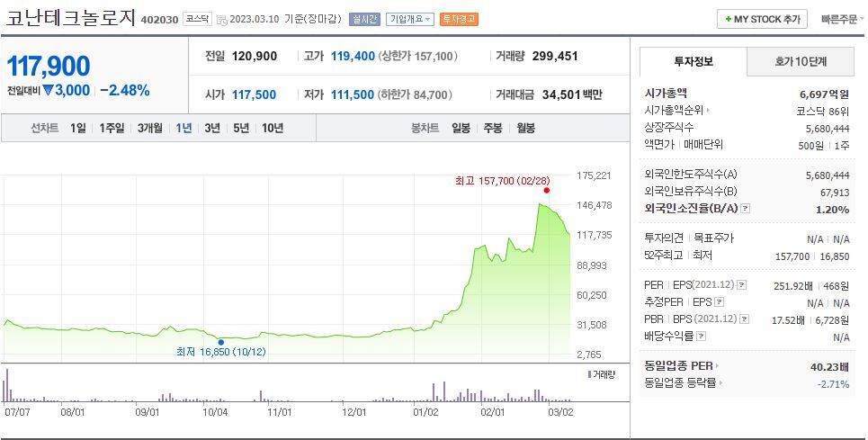Click the calendar icon beside 2023.03.10
868x440 pixels.
click(221, 20)
